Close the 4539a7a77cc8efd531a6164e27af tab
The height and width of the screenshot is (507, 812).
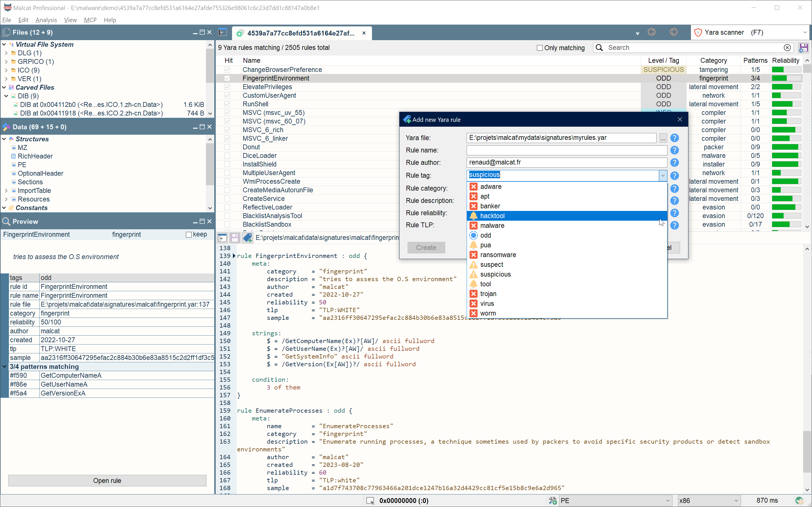pos(364,33)
